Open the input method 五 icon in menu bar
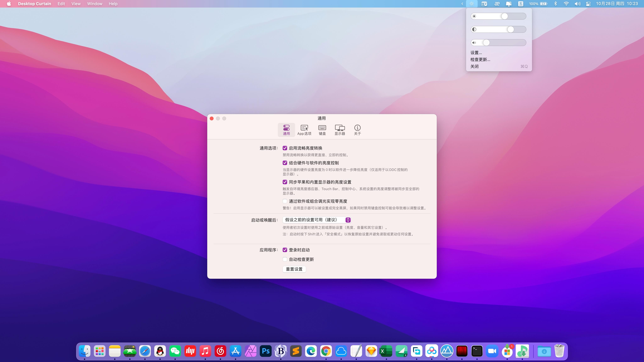This screenshot has height=362, width=644. [x=521, y=4]
